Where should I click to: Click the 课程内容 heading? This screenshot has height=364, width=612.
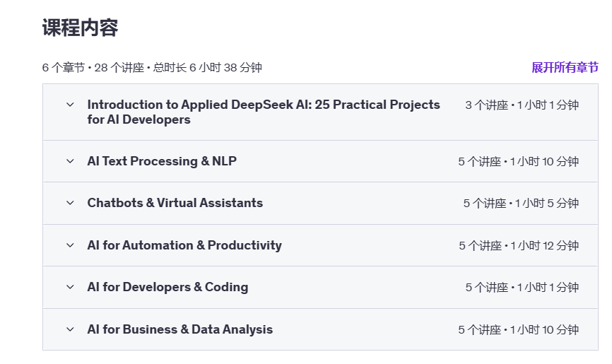point(80,28)
